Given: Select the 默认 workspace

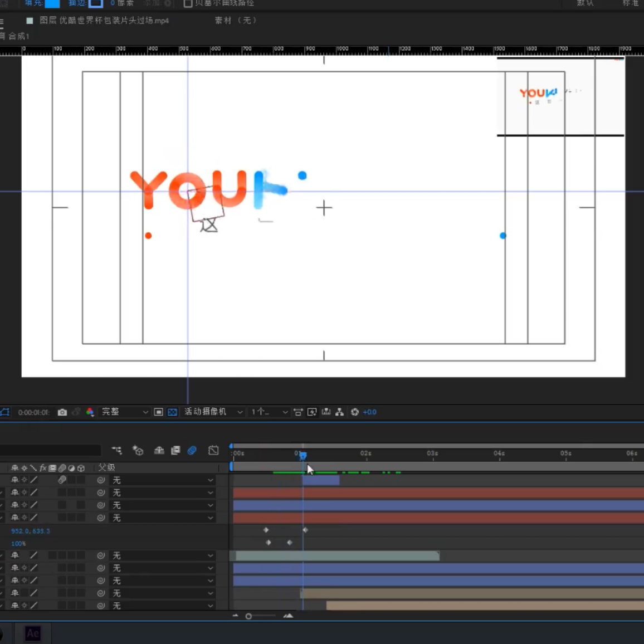Looking at the screenshot, I should coord(585,3).
